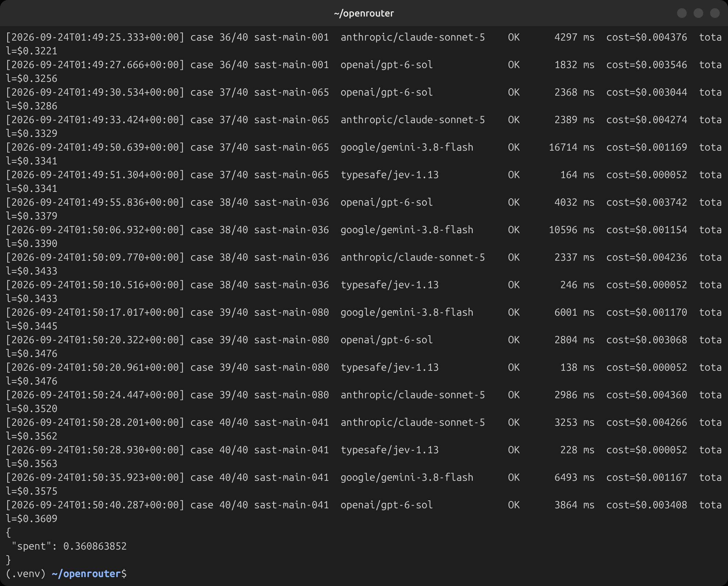Click the "~/openrouter$" shell prompt

(x=89, y=574)
